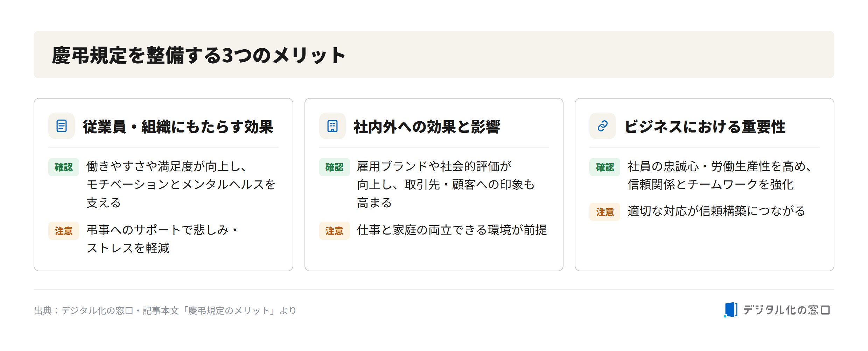This screenshot has width=868, height=351.
Task: Click the heading 社内外への効果と影響
Action: [427, 127]
